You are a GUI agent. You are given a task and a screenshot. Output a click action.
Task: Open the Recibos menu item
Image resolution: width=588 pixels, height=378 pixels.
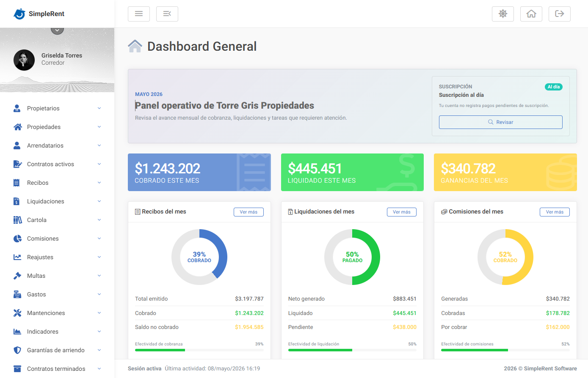[57, 183]
